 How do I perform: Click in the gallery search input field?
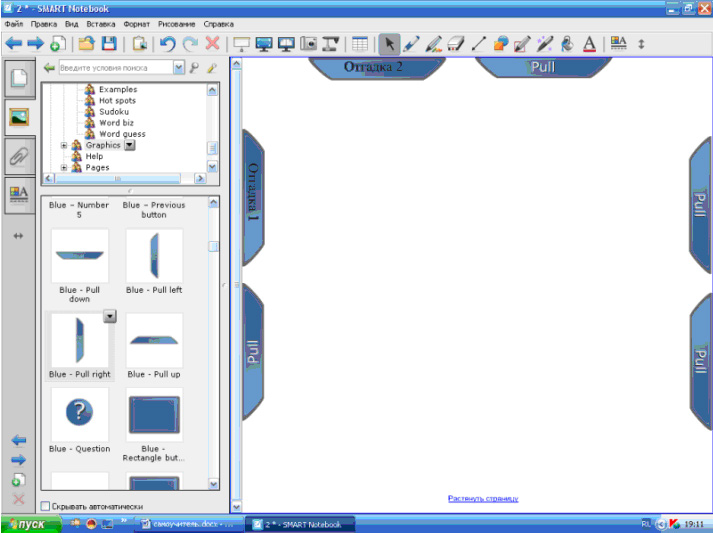[x=114, y=68]
